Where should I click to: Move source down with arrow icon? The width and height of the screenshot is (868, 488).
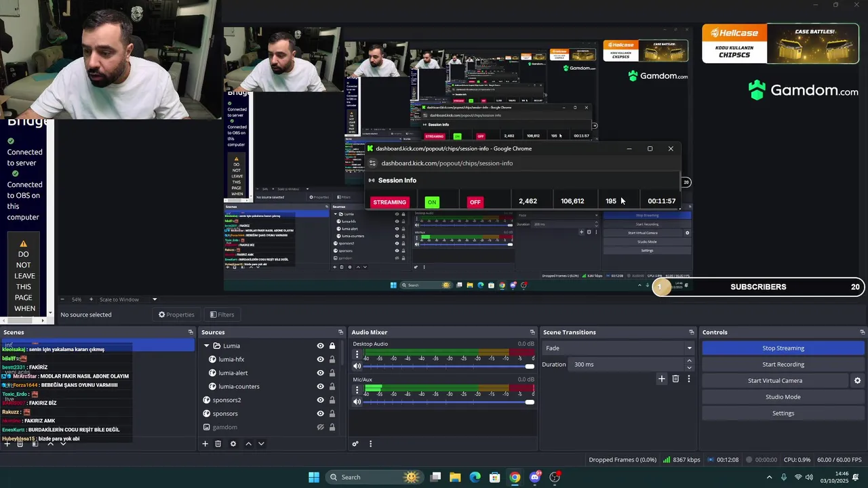tap(261, 444)
